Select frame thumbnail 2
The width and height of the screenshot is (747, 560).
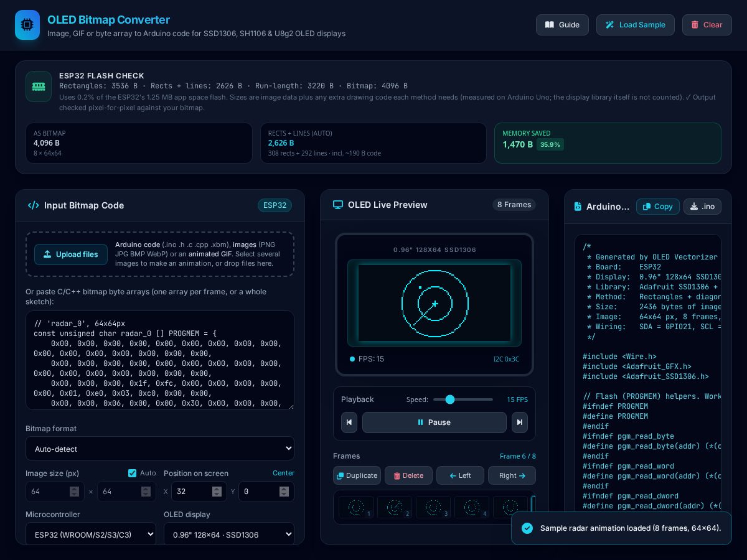pos(395,507)
